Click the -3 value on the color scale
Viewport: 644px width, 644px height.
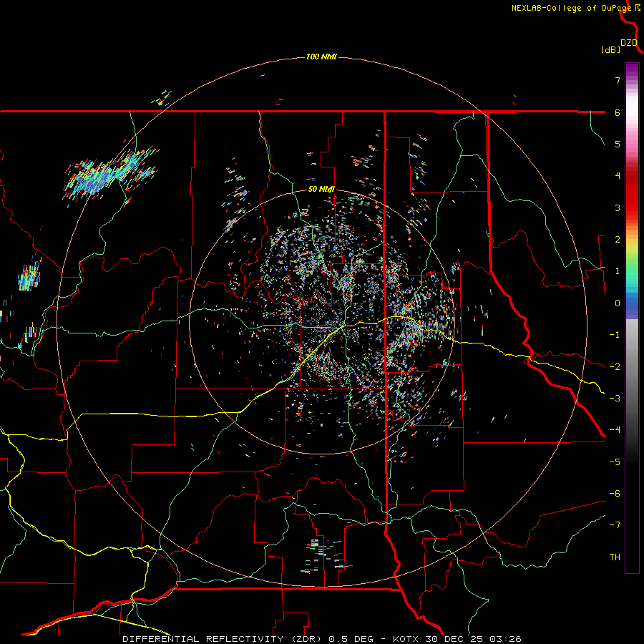tap(615, 399)
